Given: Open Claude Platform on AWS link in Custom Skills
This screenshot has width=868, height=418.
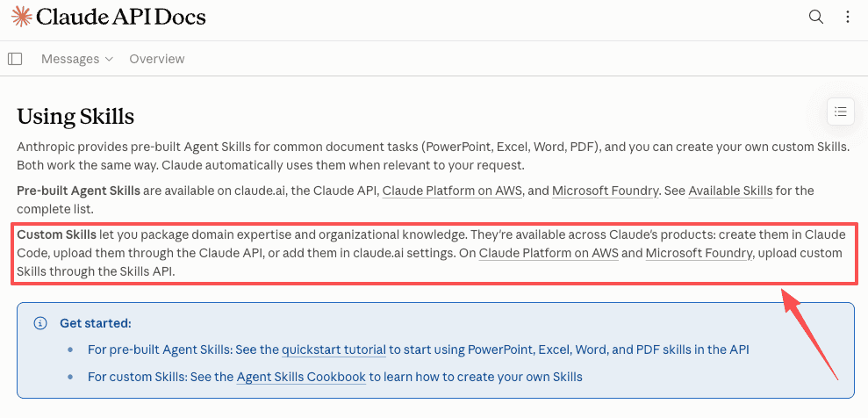Looking at the screenshot, I should coord(549,254).
